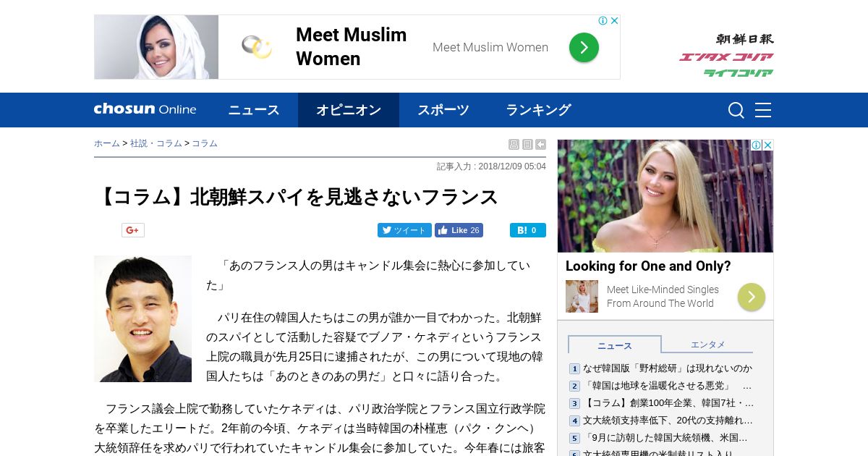This screenshot has width=868, height=456.
Task: Click the back arrow icon above article
Action: [x=540, y=145]
